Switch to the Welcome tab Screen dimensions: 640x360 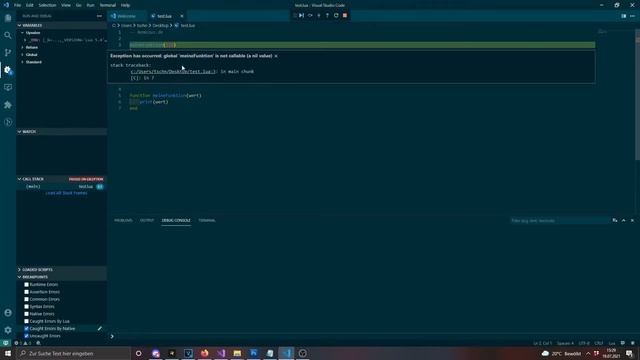127,16
